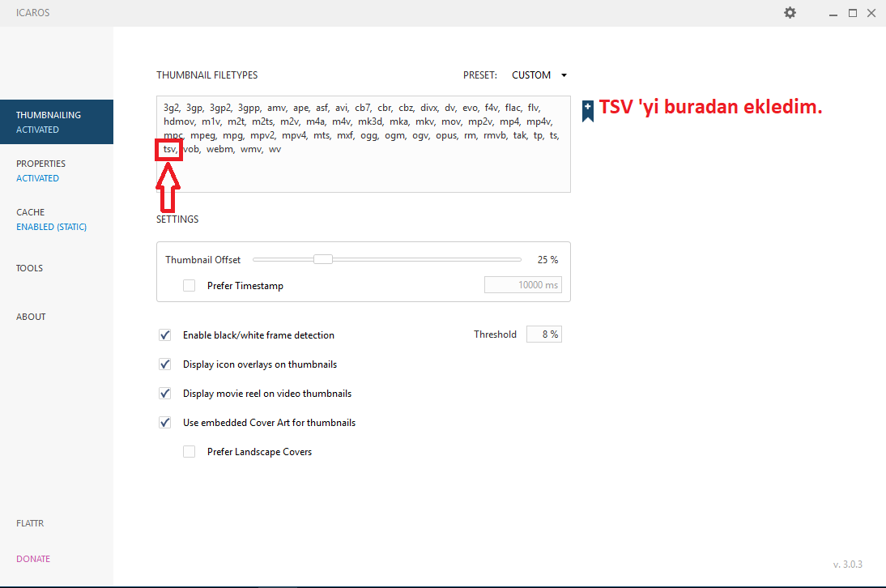Click the ENABLED (STATIC) status under Cache

51,227
